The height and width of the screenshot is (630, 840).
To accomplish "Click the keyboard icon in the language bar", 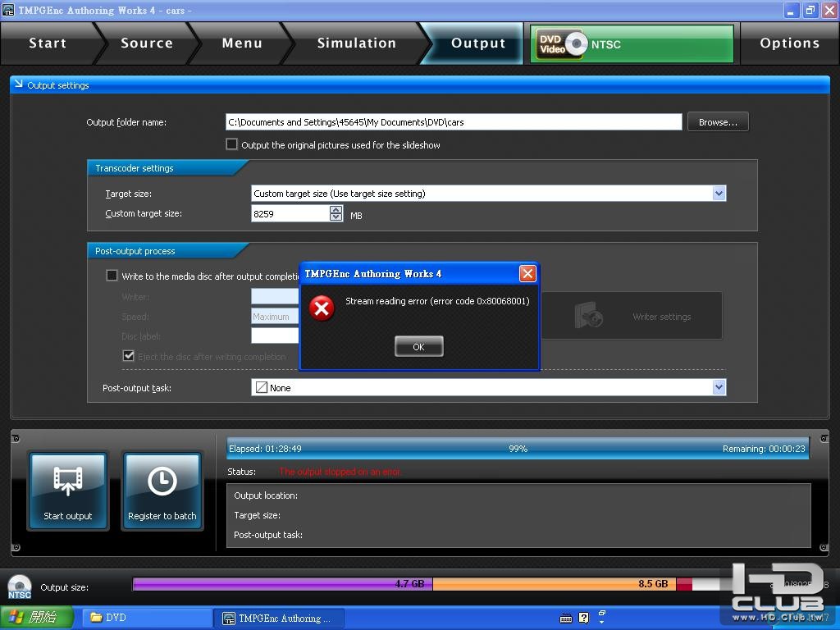I will 566,619.
